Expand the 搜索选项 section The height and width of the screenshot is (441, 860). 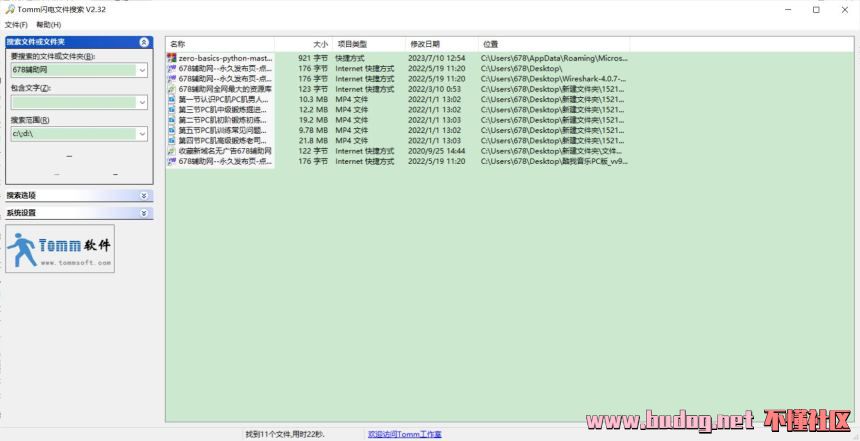[144, 196]
